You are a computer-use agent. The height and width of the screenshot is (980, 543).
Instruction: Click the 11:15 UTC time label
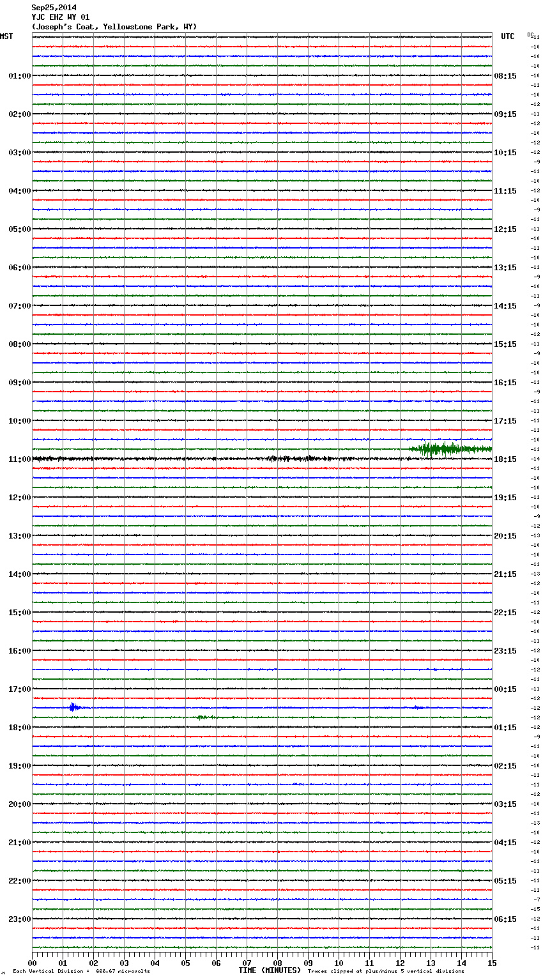point(505,191)
